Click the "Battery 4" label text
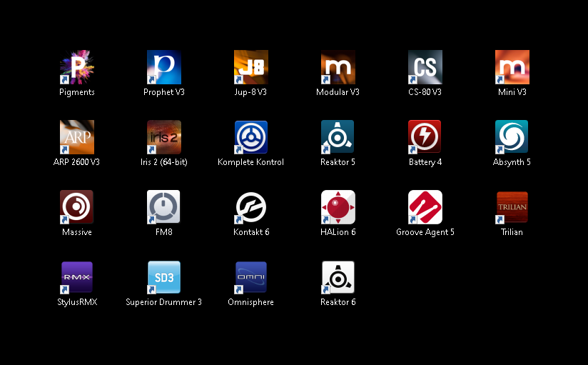Image resolution: width=588 pixels, height=365 pixels. coord(425,162)
